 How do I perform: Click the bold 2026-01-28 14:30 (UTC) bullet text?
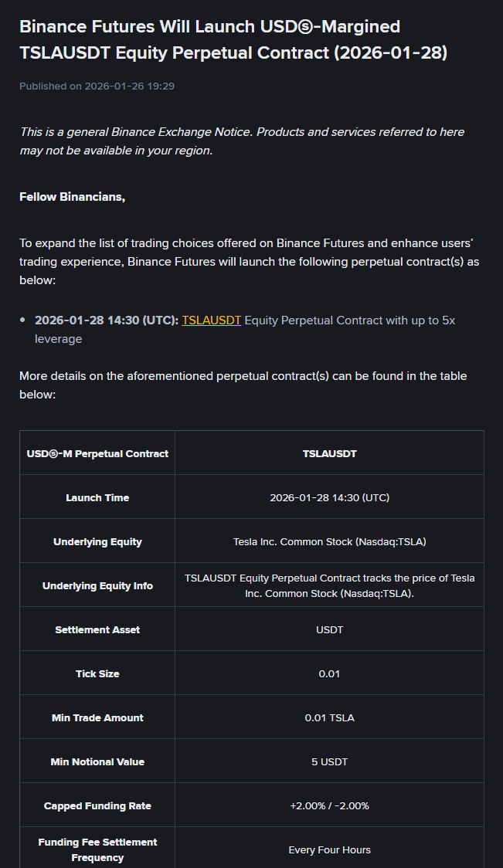[x=107, y=320]
